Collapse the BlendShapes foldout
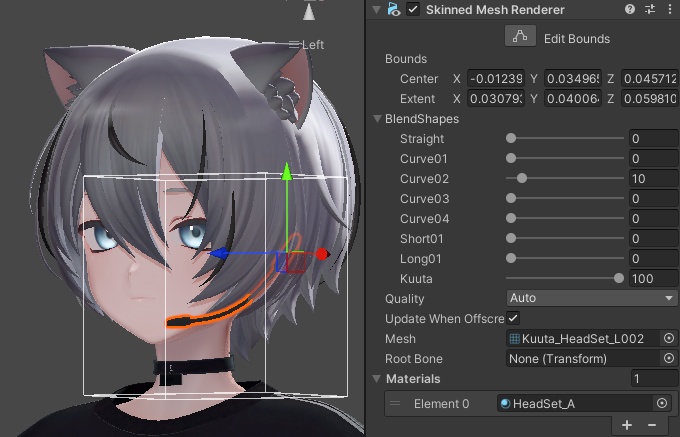The width and height of the screenshot is (680, 437). (377, 118)
